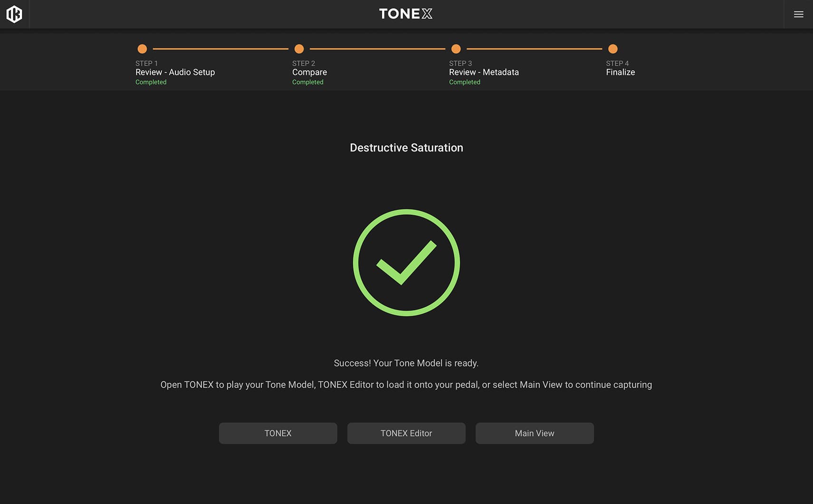813x504 pixels.
Task: Select the Step 1 progress dot
Action: click(x=142, y=49)
